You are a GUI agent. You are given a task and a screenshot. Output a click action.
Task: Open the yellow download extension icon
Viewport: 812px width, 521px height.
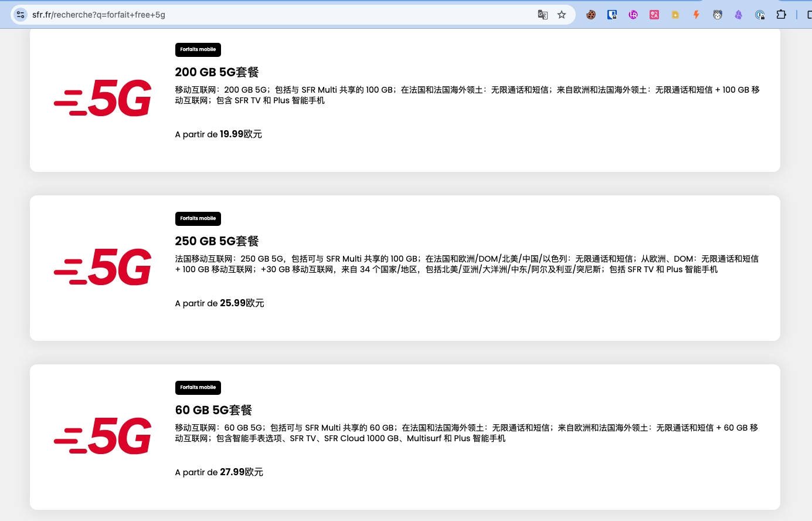pos(675,15)
